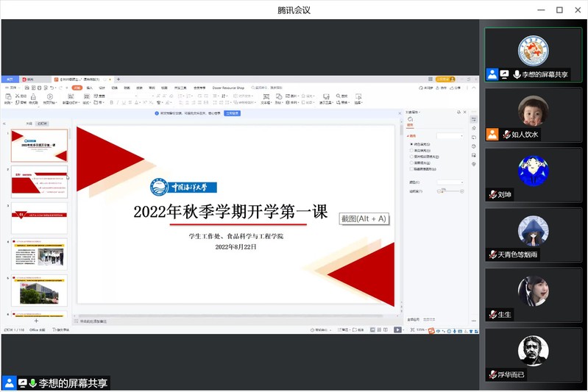This screenshot has width=588, height=392.
Task: Open the color dropdown in the properties panel
Action: pyautogui.click(x=450, y=182)
